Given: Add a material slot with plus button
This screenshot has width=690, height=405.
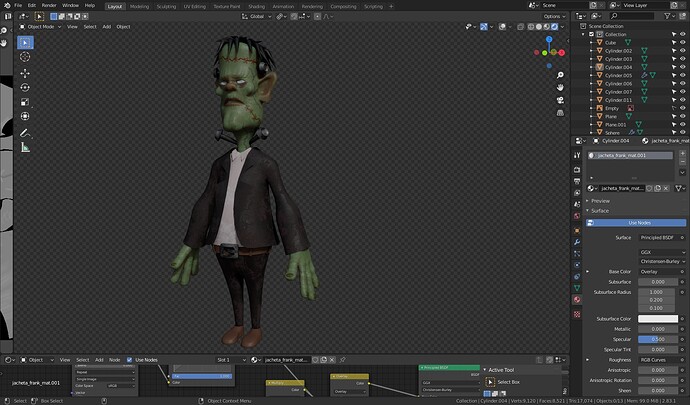Looking at the screenshot, I should 682,153.
